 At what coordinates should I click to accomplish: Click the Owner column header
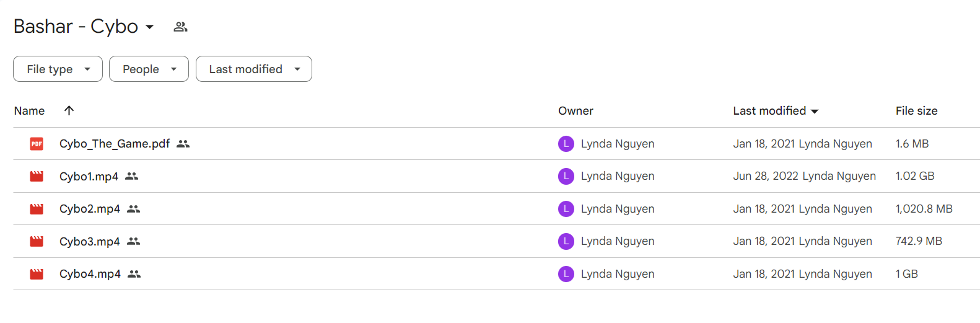point(575,110)
